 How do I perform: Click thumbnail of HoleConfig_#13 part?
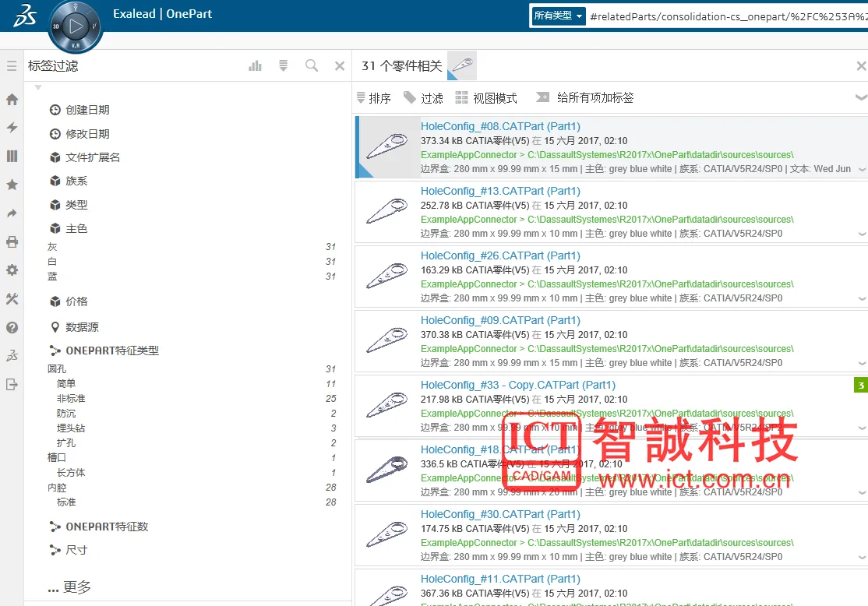[387, 211]
